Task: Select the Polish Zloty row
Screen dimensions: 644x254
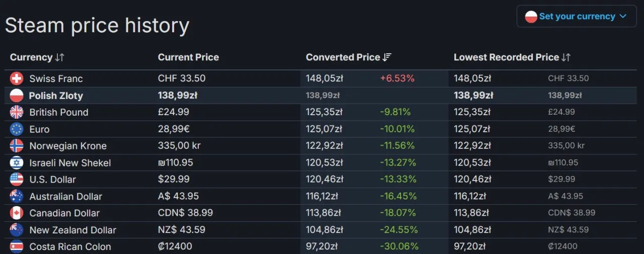Action: point(56,96)
